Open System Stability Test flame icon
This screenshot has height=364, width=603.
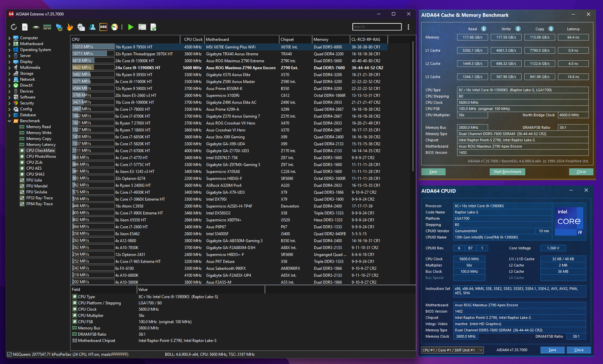coord(70,27)
